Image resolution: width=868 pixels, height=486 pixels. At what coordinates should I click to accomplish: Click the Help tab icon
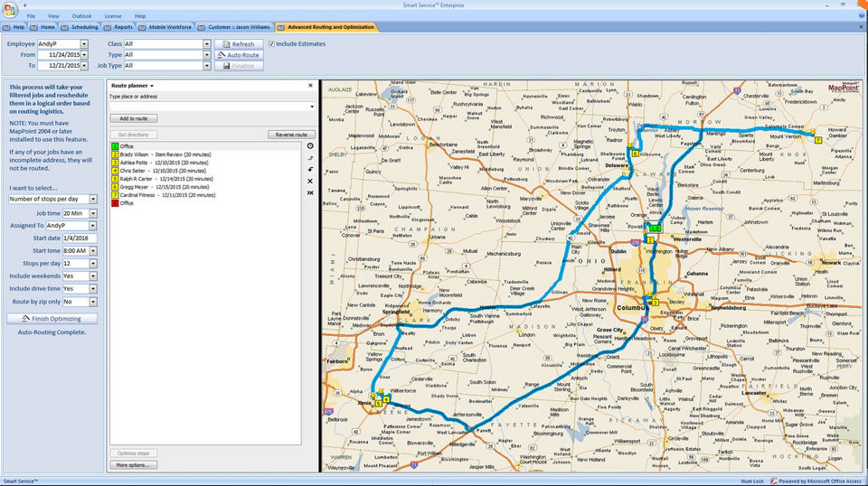pos(6,27)
